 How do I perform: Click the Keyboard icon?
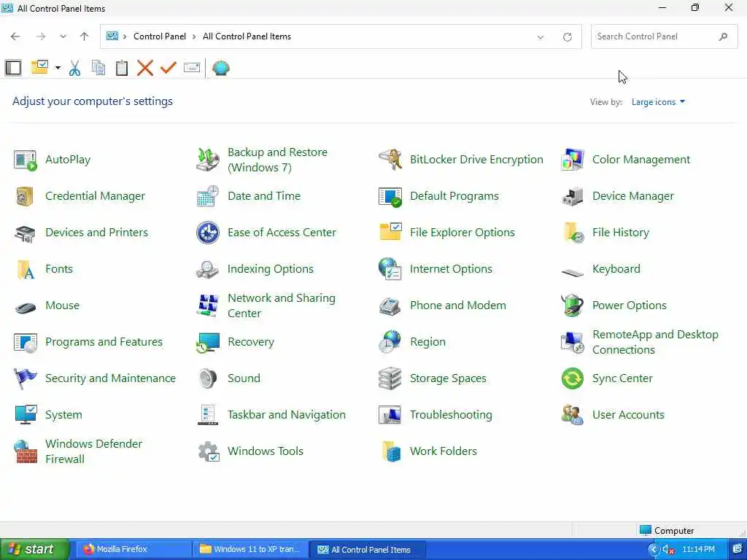(573, 273)
